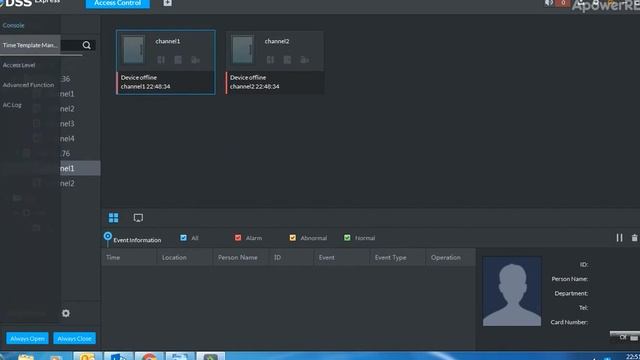
Task: Click the Always Open button
Action: pyautogui.click(x=27, y=338)
